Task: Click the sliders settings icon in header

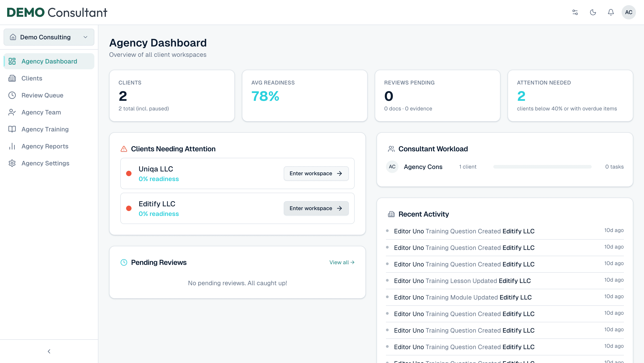Action: 575,12
